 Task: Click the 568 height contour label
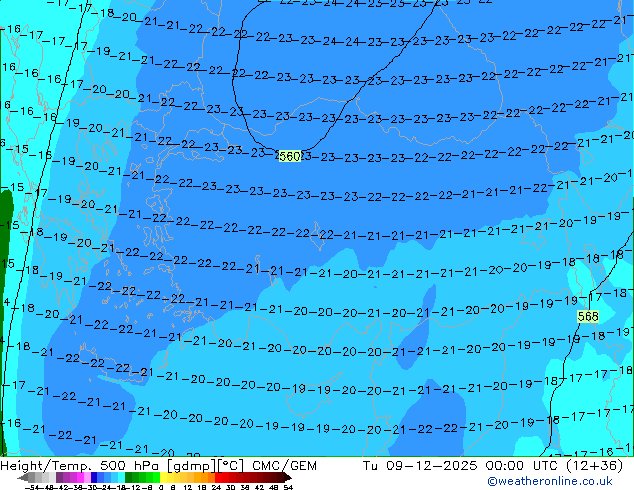pos(588,316)
